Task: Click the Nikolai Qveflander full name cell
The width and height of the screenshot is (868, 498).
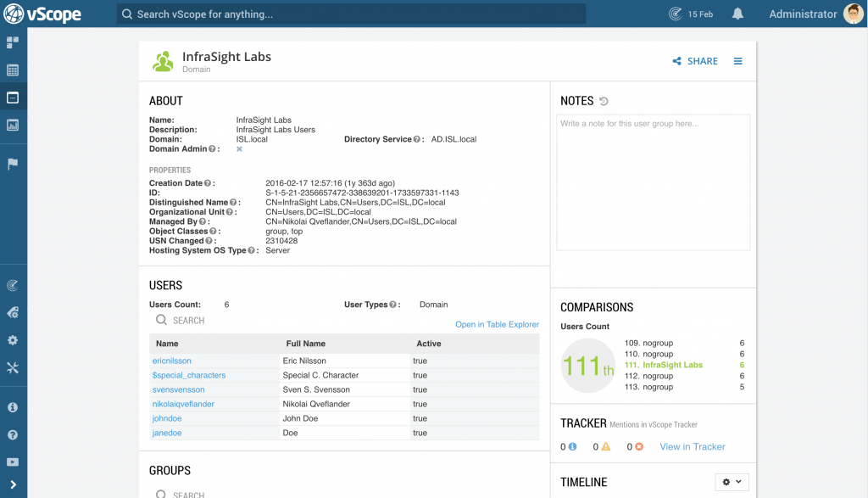Action: (344, 404)
